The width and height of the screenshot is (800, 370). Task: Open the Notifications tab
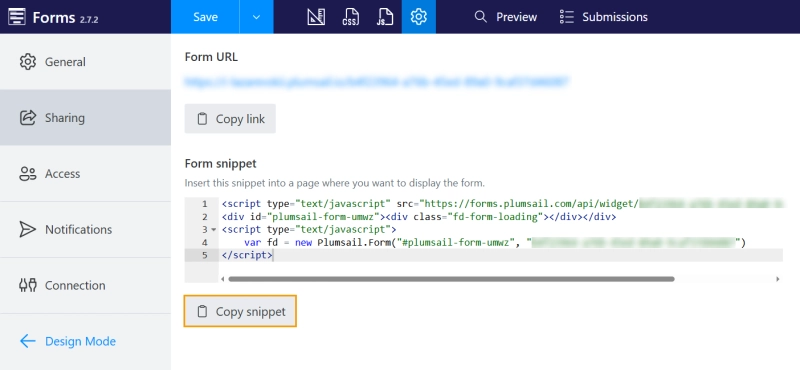coord(85,229)
